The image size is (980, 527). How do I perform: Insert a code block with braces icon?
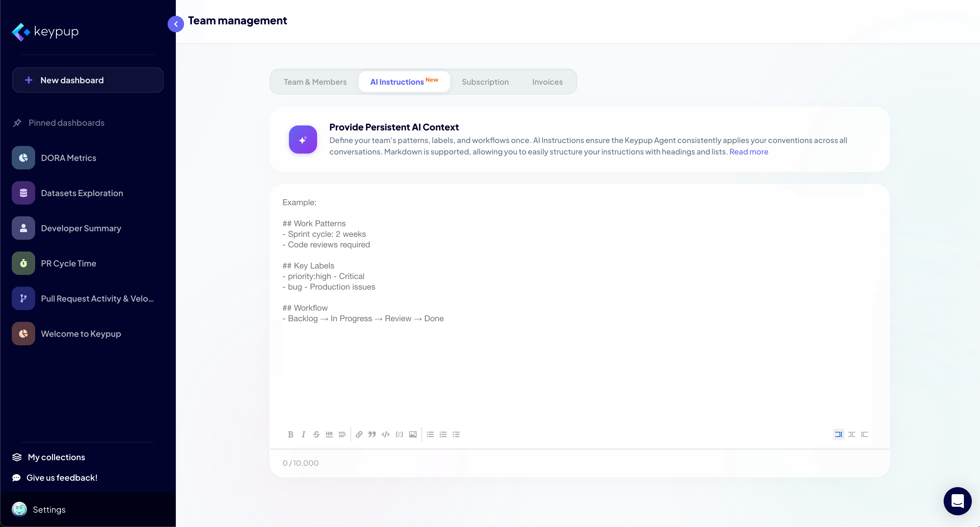(x=399, y=434)
